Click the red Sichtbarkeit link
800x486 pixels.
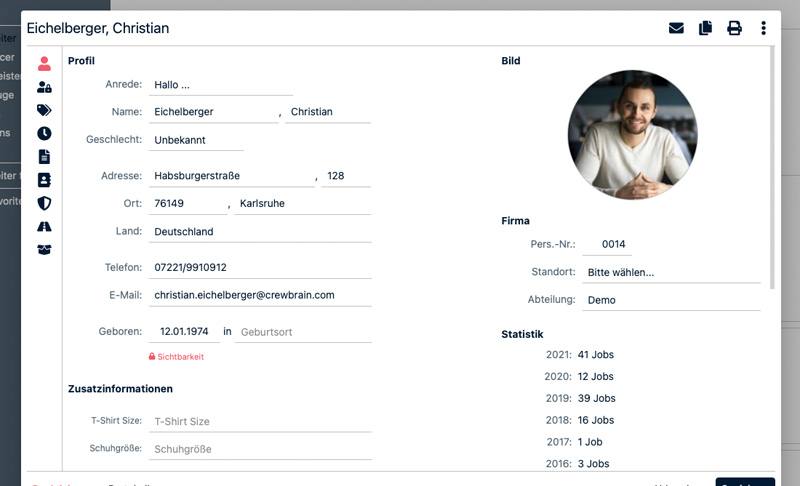click(x=175, y=356)
